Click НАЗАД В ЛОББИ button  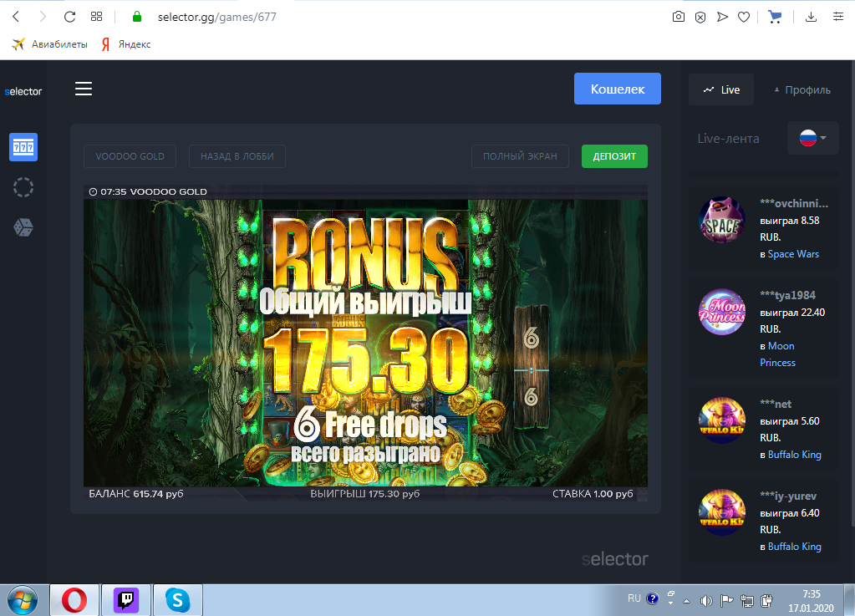(237, 156)
